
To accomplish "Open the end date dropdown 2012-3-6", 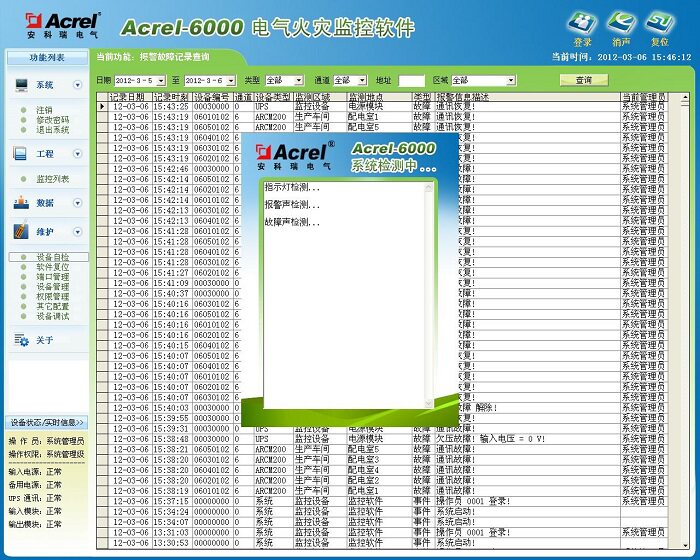I will click(231, 81).
